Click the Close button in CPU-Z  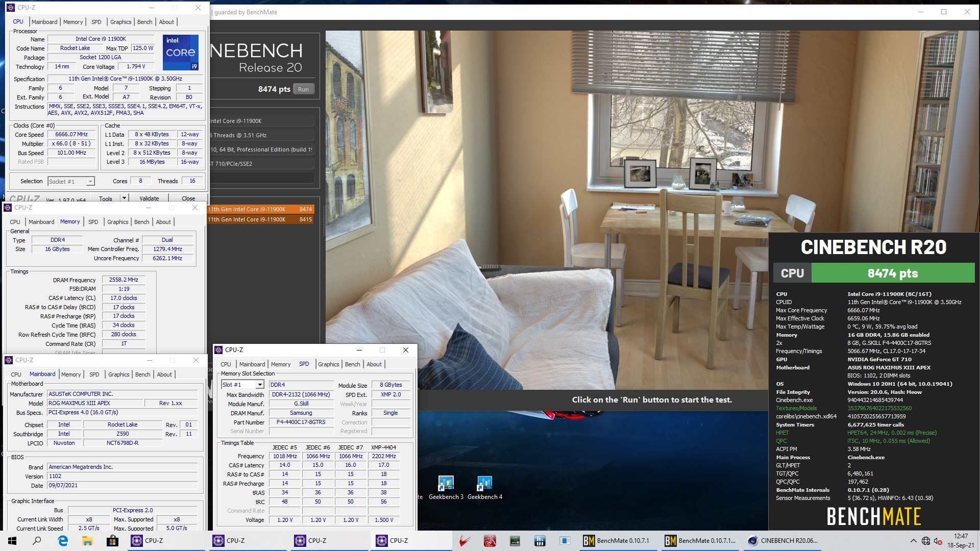point(188,198)
